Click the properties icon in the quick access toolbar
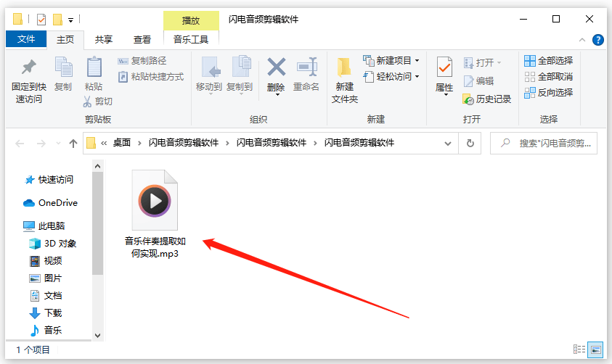The image size is (612, 364). point(41,19)
